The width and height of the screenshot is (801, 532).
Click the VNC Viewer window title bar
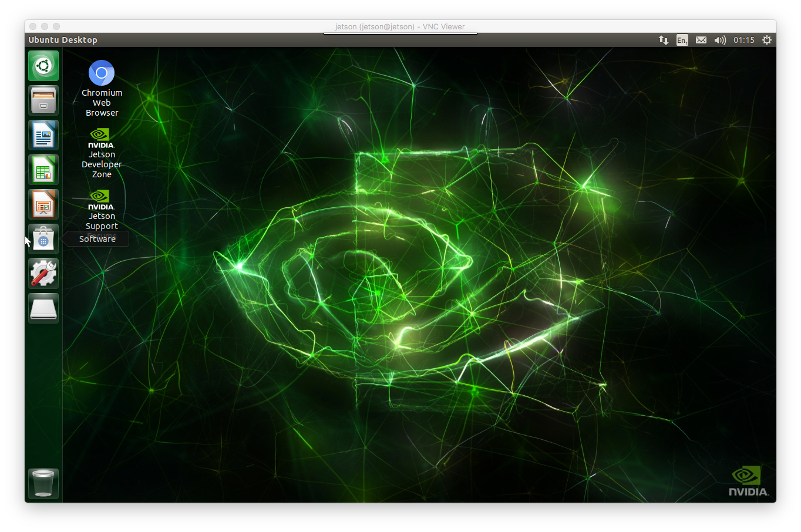[400, 26]
